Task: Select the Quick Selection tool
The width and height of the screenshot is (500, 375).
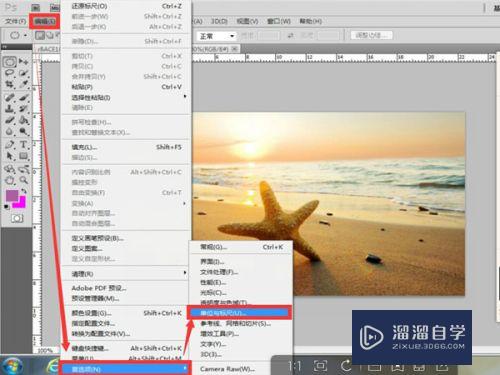Action: tap(24, 73)
